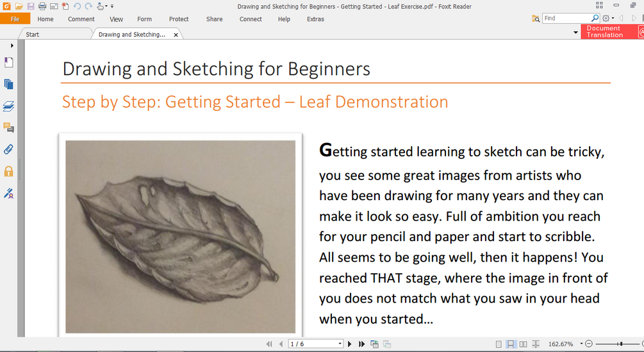
Task: Click the heading 'Drawing and Sketching for Beginners'
Action: pyautogui.click(x=217, y=69)
